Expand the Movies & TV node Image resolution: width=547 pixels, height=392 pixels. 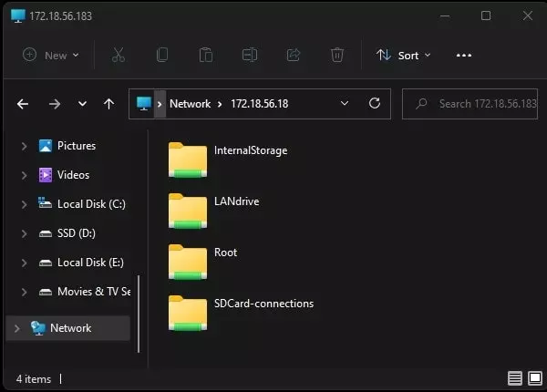[24, 292]
